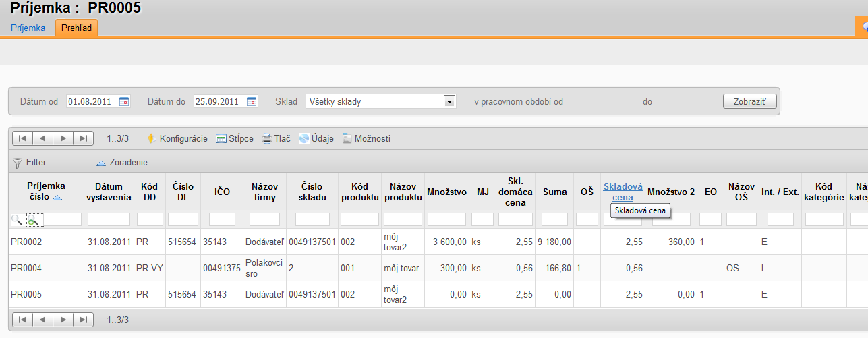The width and height of the screenshot is (868, 338).
Task: Click Int. / Ext. column header
Action: click(x=780, y=192)
